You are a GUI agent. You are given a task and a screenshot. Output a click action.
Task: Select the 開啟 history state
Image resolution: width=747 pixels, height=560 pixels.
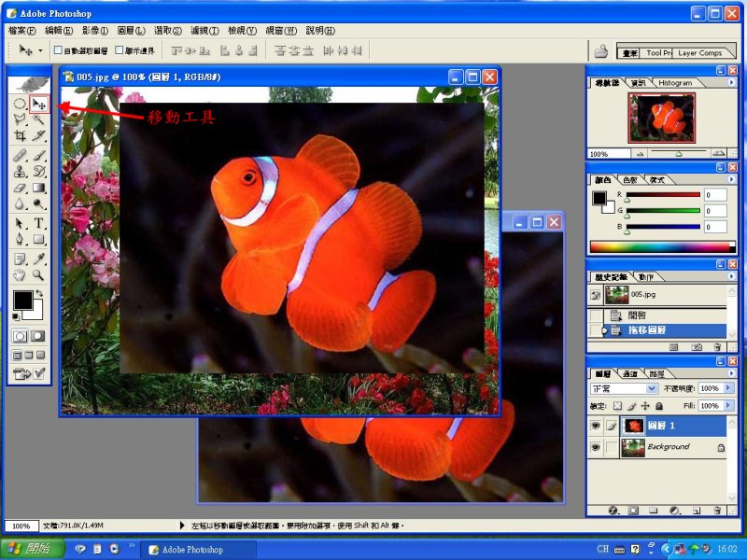pyautogui.click(x=638, y=315)
